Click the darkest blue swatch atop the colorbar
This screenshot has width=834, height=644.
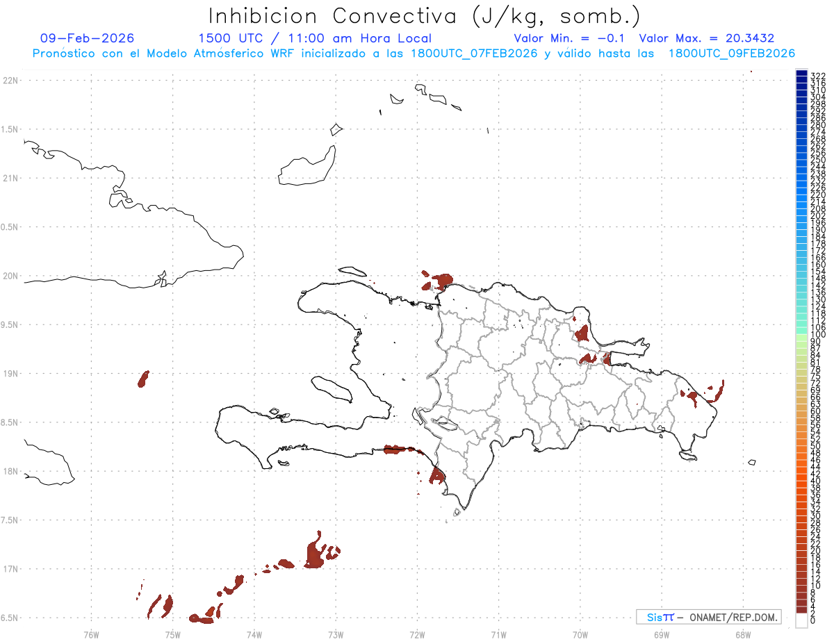point(801,74)
